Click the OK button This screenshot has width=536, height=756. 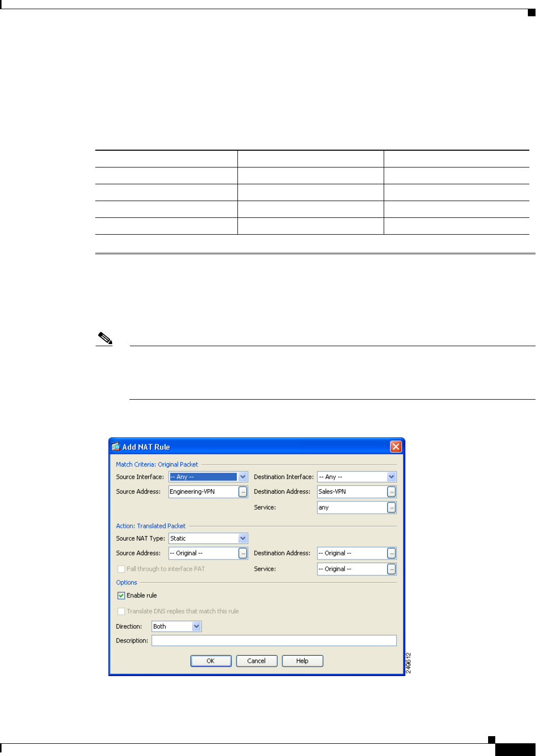[x=211, y=661]
